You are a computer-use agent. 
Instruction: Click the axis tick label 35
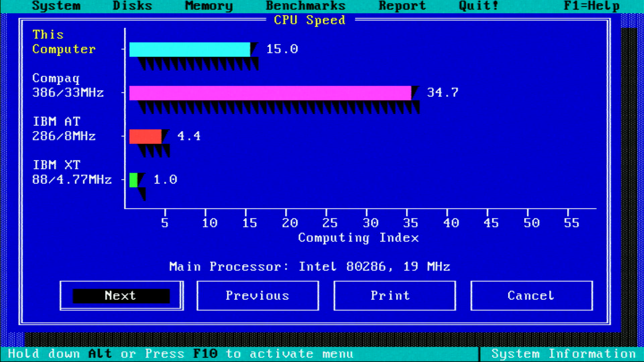411,223
